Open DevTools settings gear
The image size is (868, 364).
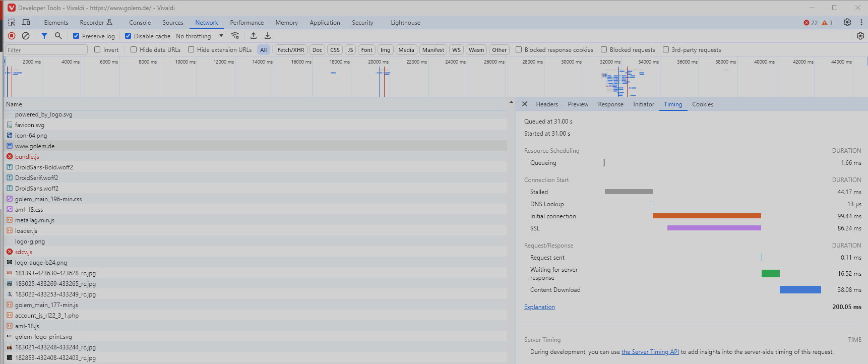coord(847,22)
